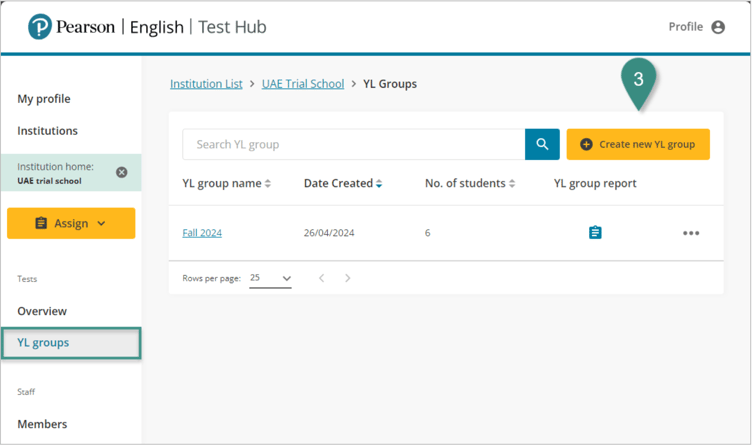Open Overview in the sidebar
Image resolution: width=753 pixels, height=447 pixels.
(42, 311)
